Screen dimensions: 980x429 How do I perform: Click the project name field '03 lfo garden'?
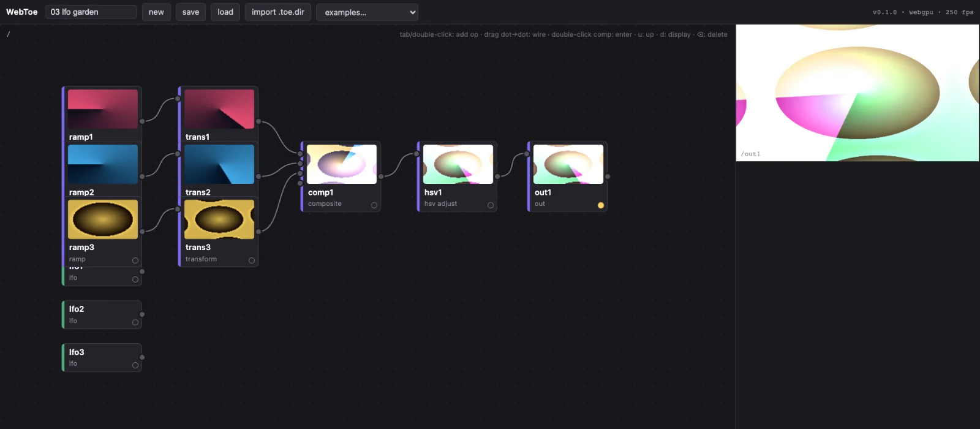pos(91,12)
